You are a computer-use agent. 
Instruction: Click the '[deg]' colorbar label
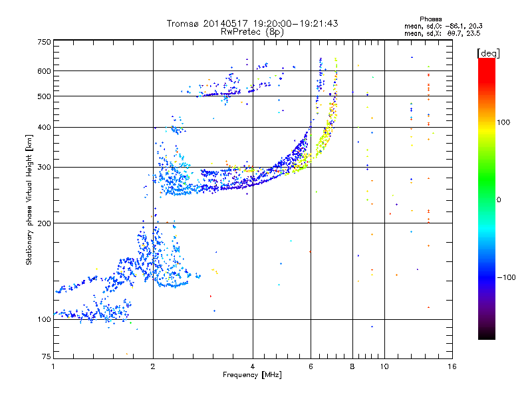488,53
